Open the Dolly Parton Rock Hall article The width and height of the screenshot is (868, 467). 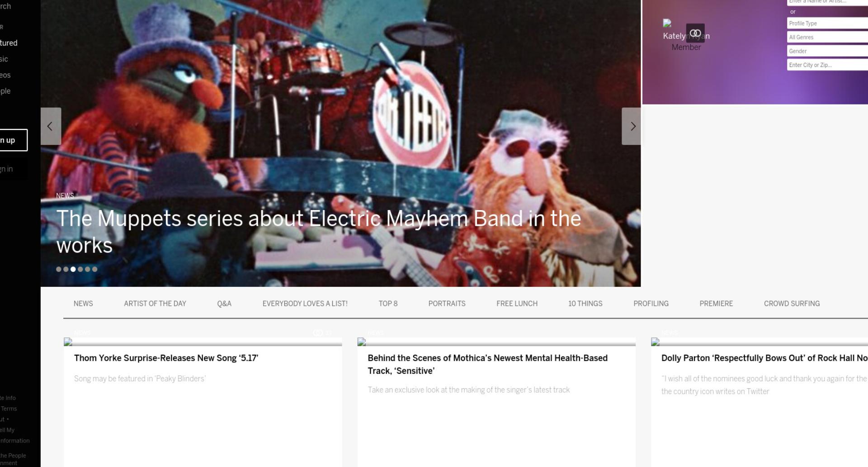(764, 358)
